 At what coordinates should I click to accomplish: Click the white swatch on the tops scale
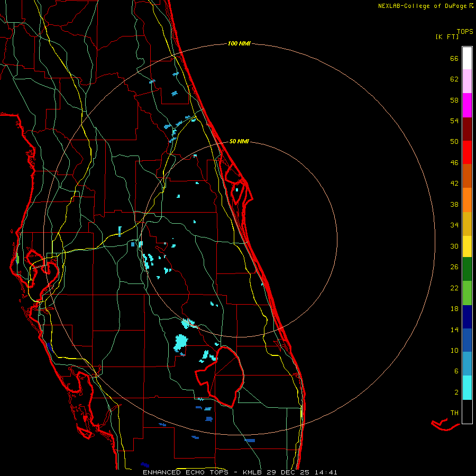point(467,58)
